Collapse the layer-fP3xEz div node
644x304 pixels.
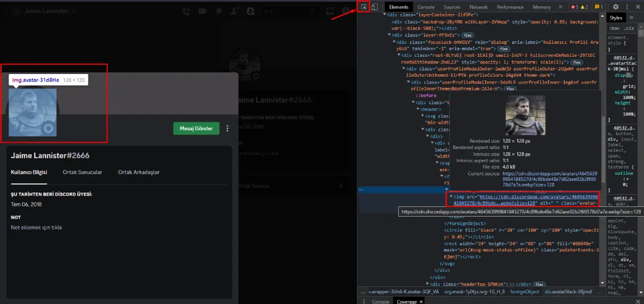pyautogui.click(x=390, y=35)
